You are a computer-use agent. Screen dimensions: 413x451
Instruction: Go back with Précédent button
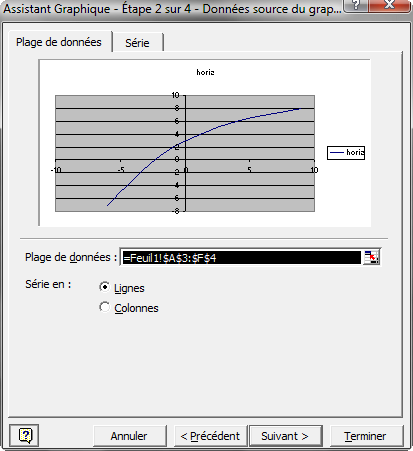pos(210,436)
